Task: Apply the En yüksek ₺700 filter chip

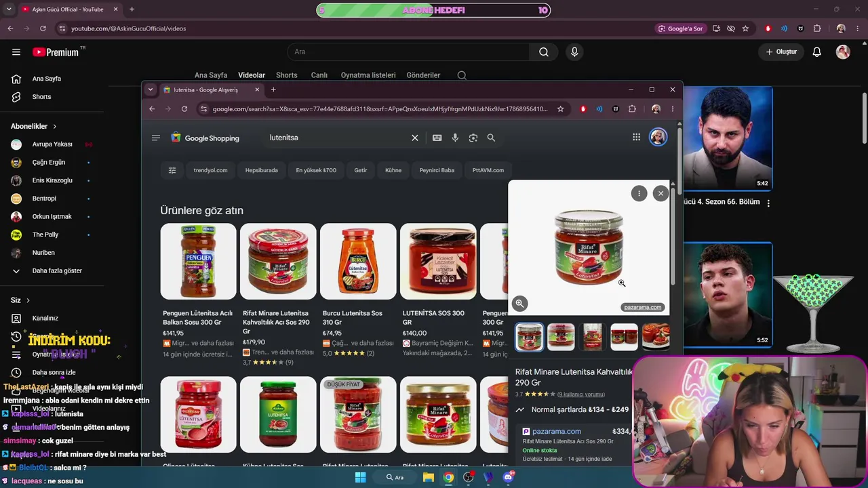Action: click(x=316, y=170)
